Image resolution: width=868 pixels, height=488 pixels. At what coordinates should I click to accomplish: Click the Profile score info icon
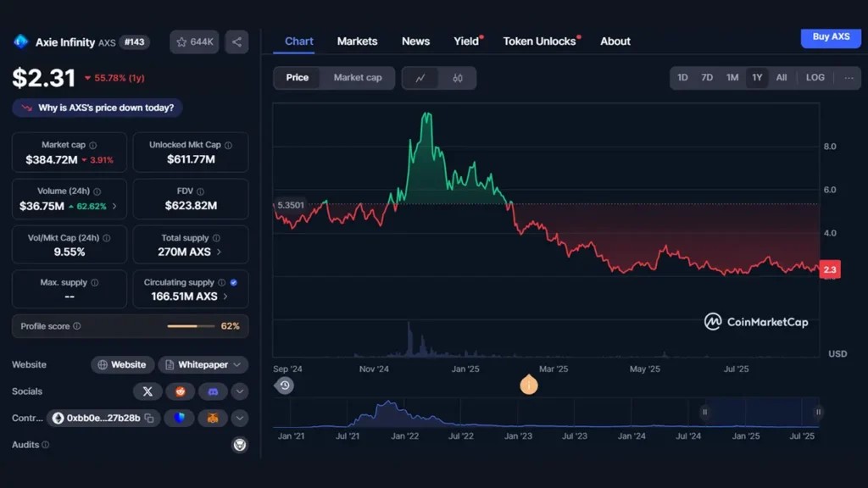click(77, 326)
